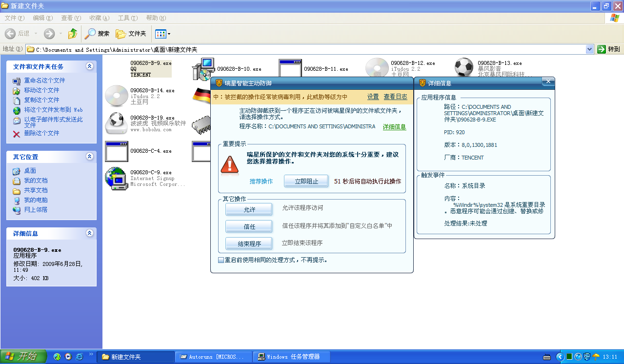The width and height of the screenshot is (624, 364).
Task: Click 重命名这个文件 rename task link
Action: pos(44,81)
